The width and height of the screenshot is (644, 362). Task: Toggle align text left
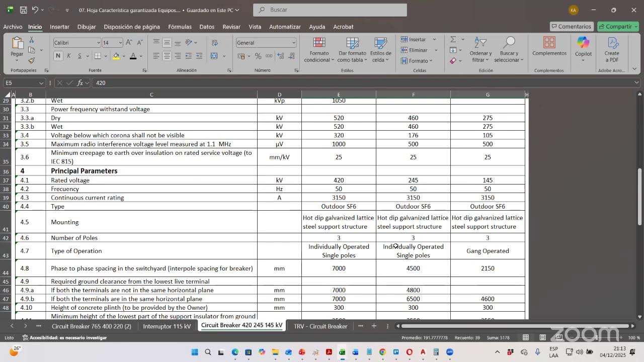pos(156,56)
